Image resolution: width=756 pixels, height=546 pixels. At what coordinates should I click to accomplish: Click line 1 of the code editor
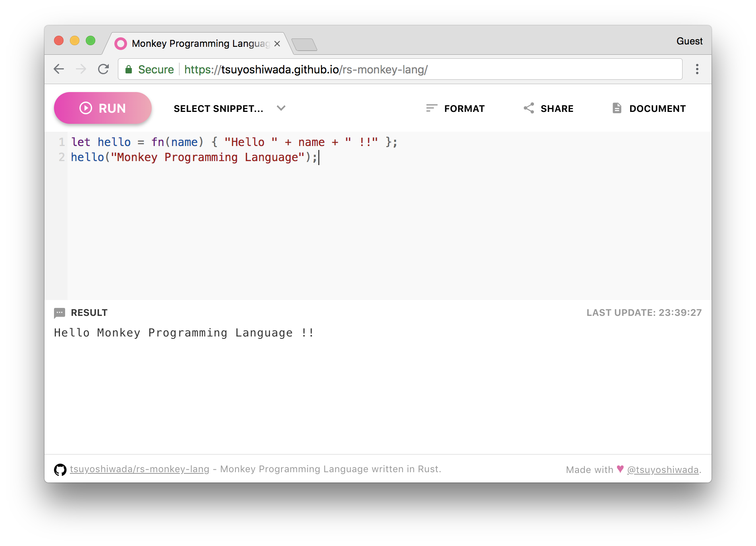[234, 142]
